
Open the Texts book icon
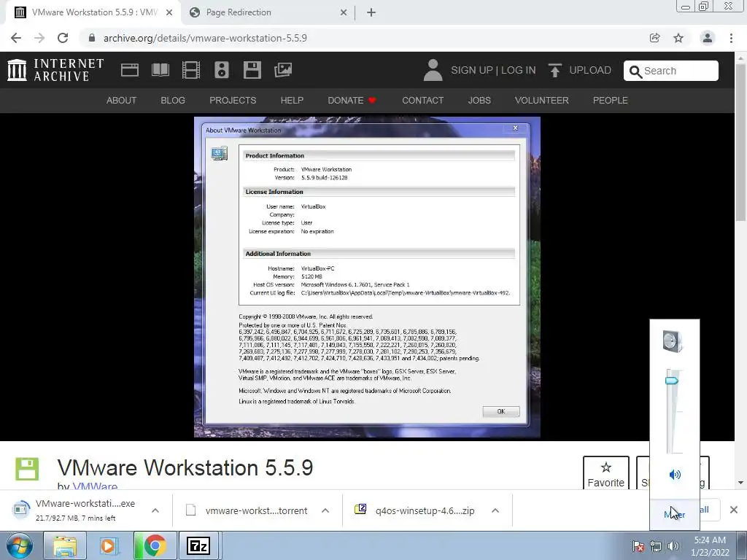coord(160,70)
